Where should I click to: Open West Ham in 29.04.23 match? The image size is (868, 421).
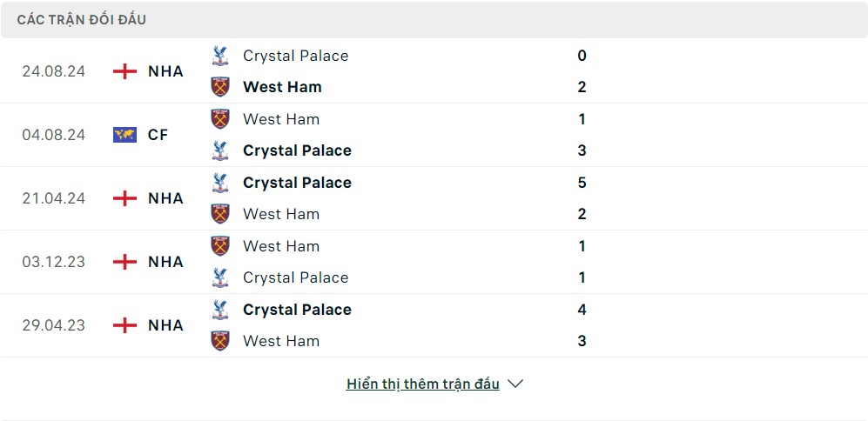[281, 341]
